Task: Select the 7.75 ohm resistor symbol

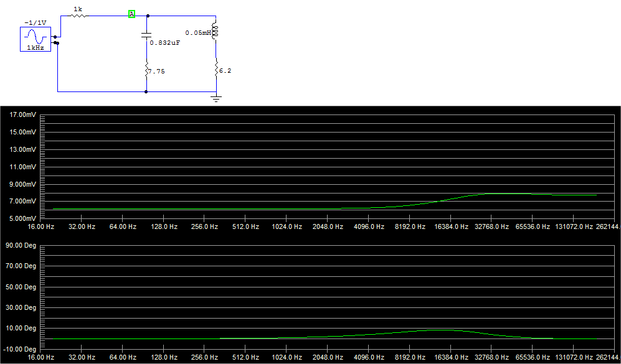Action: (x=146, y=69)
